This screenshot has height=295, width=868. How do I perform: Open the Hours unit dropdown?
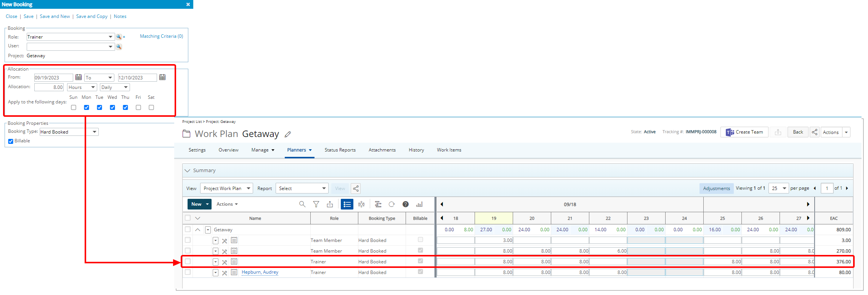click(x=82, y=87)
